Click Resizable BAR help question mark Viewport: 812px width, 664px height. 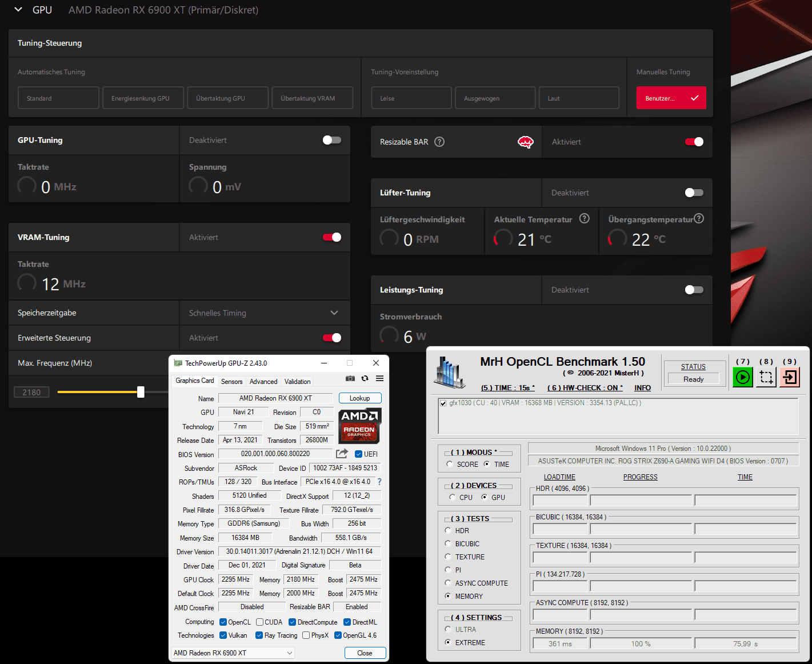coord(439,142)
